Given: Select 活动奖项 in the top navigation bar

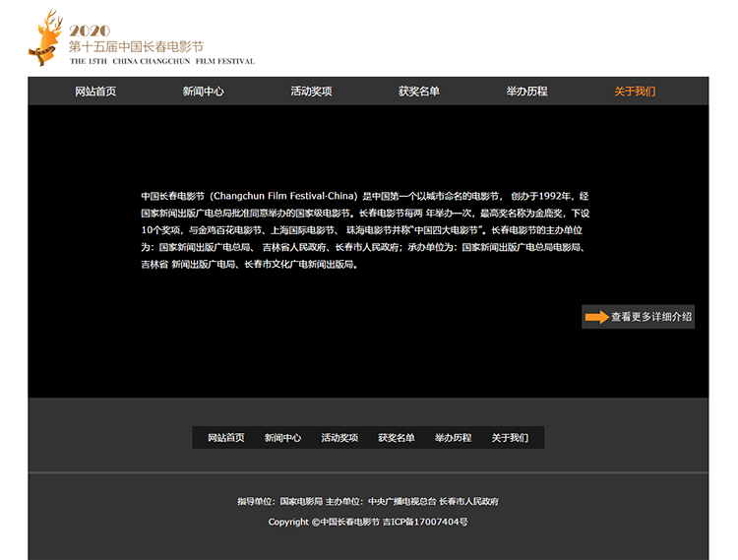Looking at the screenshot, I should click(x=311, y=92).
